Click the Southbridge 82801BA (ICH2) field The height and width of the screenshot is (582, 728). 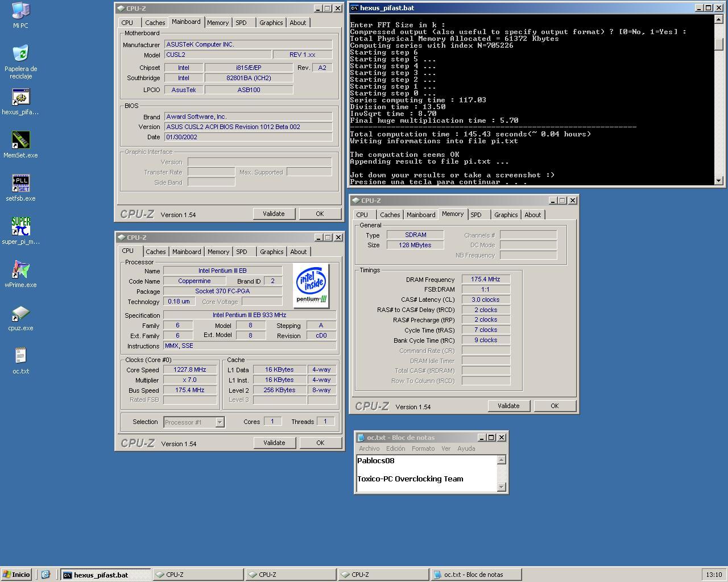click(x=249, y=78)
